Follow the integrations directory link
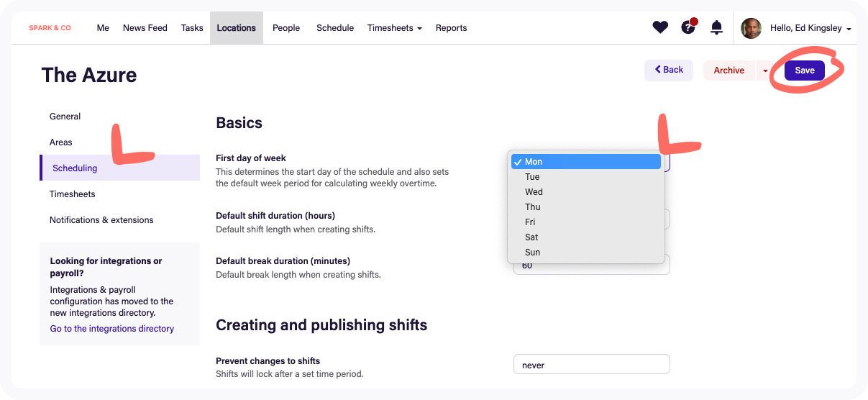The image size is (868, 400). [x=112, y=329]
